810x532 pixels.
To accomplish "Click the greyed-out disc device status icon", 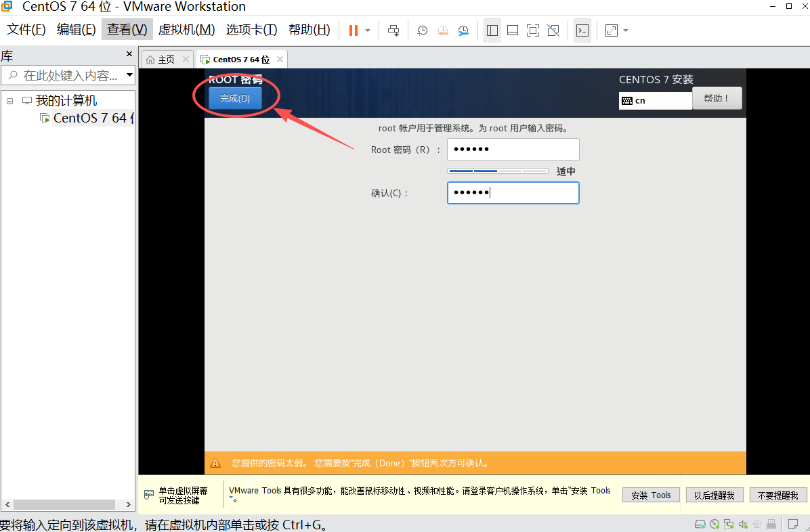I will pos(757,525).
